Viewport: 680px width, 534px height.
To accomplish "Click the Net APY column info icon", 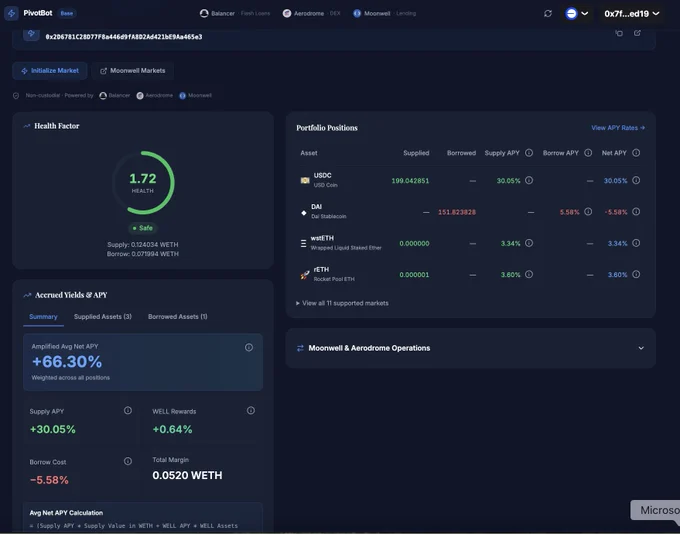I will tap(636, 153).
